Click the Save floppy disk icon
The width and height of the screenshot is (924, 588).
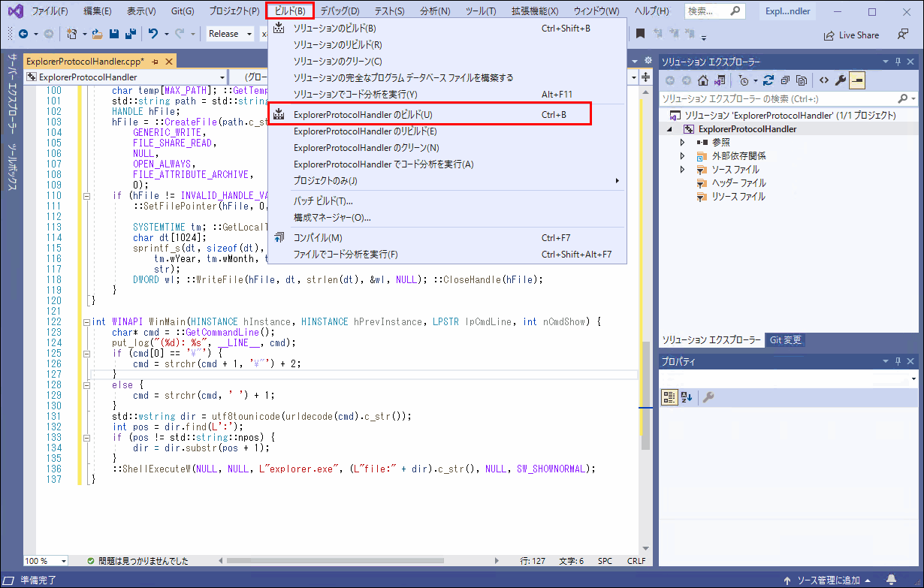point(114,34)
